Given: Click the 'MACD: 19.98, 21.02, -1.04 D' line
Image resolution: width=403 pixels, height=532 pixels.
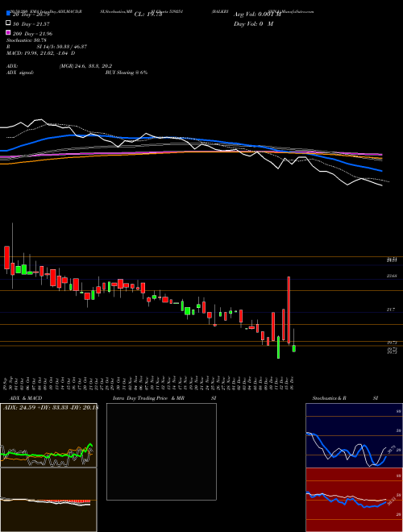Looking at the screenshot, I should coord(41,53).
